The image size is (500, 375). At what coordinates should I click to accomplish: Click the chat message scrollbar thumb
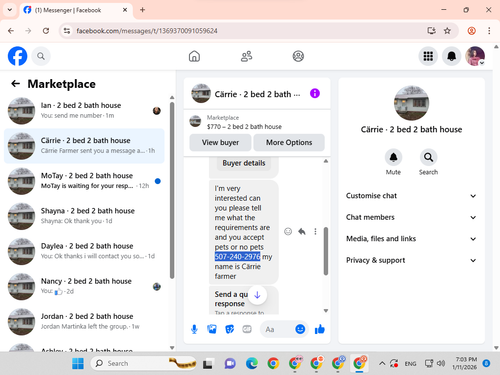pyautogui.click(x=326, y=251)
